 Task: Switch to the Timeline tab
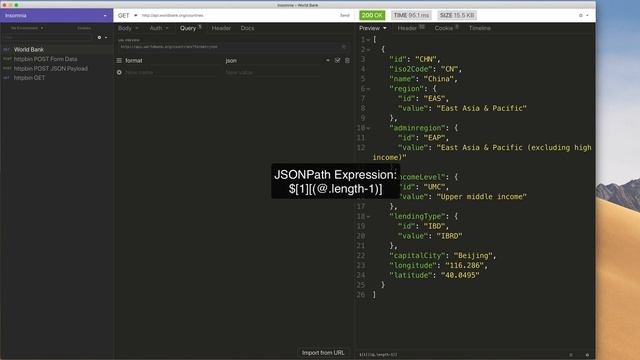(x=480, y=28)
